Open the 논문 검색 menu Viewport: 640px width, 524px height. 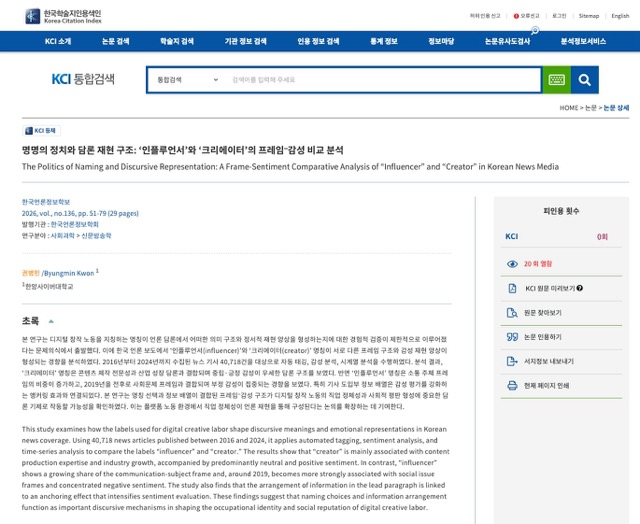point(116,41)
